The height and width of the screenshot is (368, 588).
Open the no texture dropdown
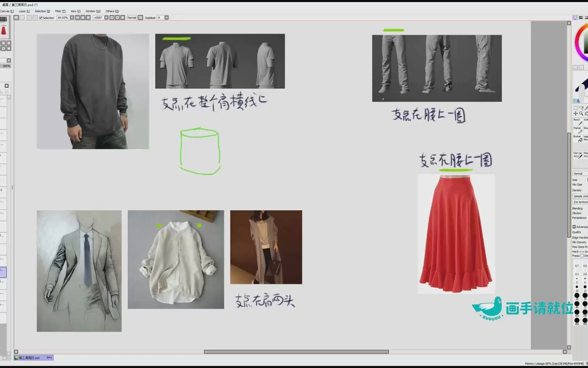pos(580,202)
